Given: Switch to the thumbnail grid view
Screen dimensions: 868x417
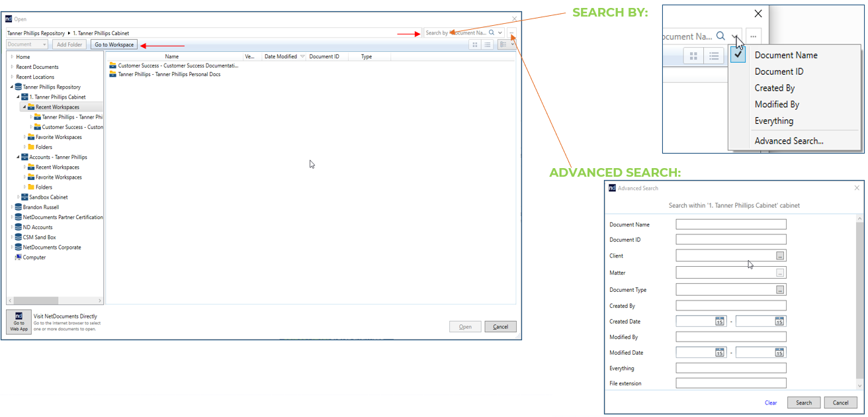Looking at the screenshot, I should [x=474, y=44].
